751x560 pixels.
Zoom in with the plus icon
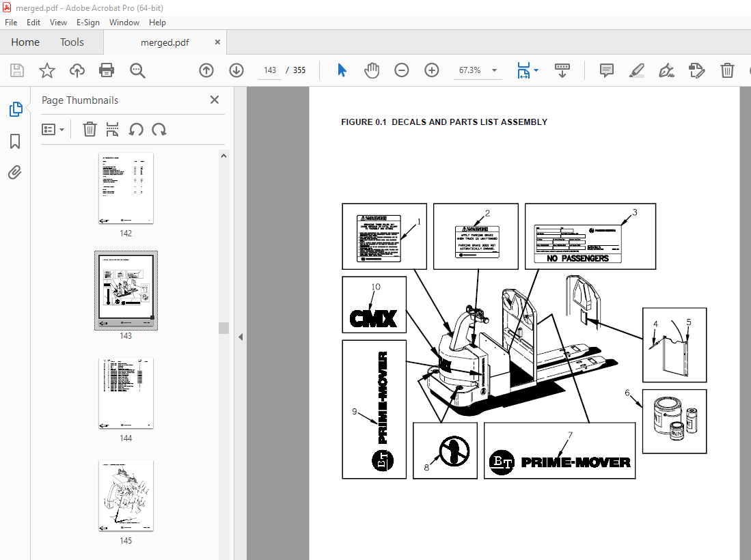(x=432, y=70)
